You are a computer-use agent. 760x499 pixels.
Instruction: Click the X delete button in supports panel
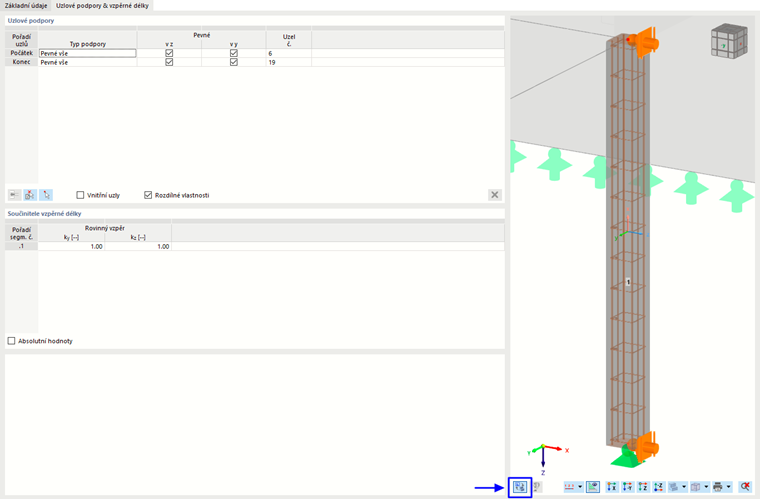click(x=494, y=195)
